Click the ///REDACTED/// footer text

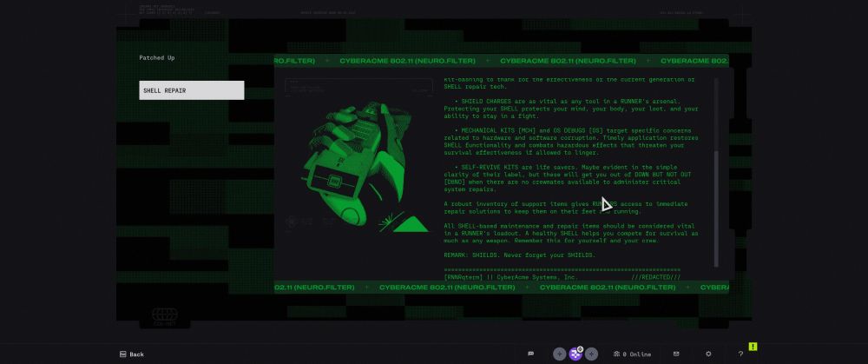pos(655,277)
